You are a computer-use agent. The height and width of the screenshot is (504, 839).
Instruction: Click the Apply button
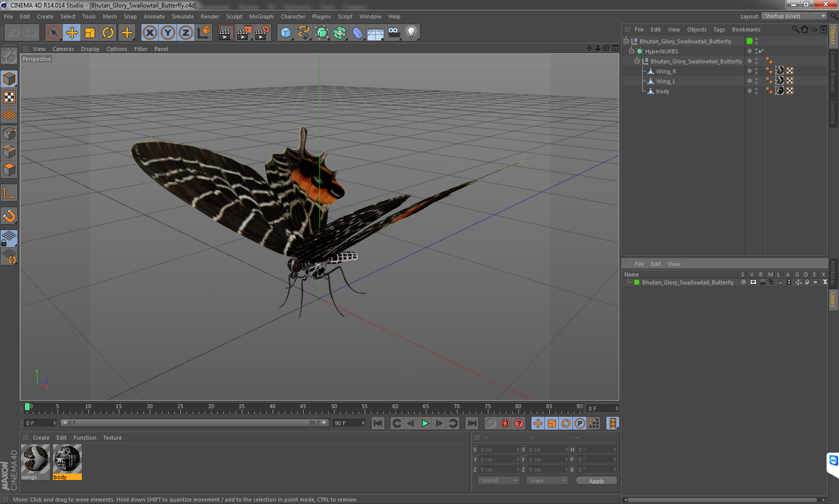pos(596,481)
